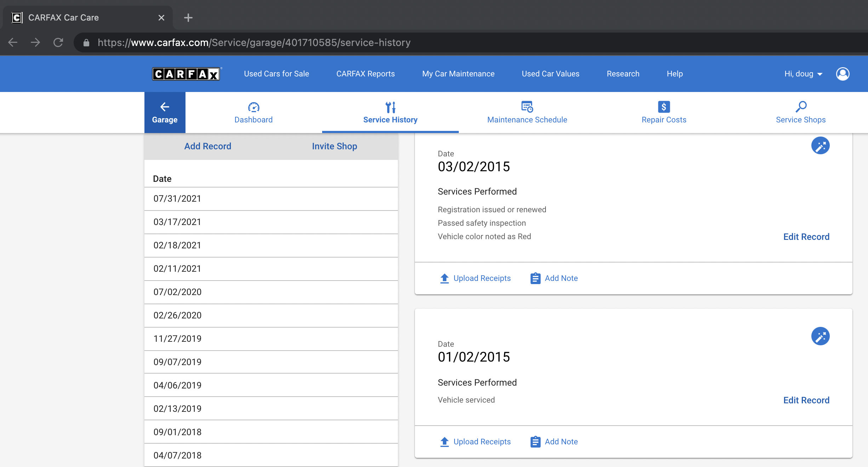The image size is (868, 467).
Task: Click Add Note for 01/02/2015 record
Action: 554,442
